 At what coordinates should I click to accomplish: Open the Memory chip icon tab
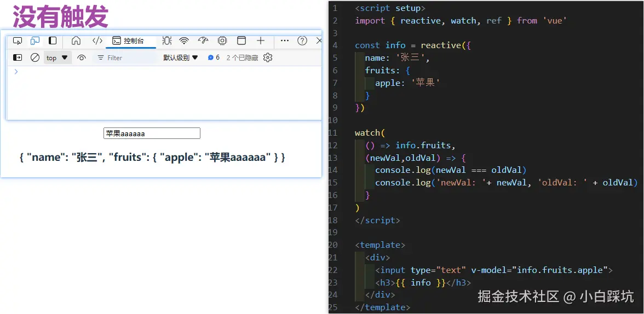[222, 40]
